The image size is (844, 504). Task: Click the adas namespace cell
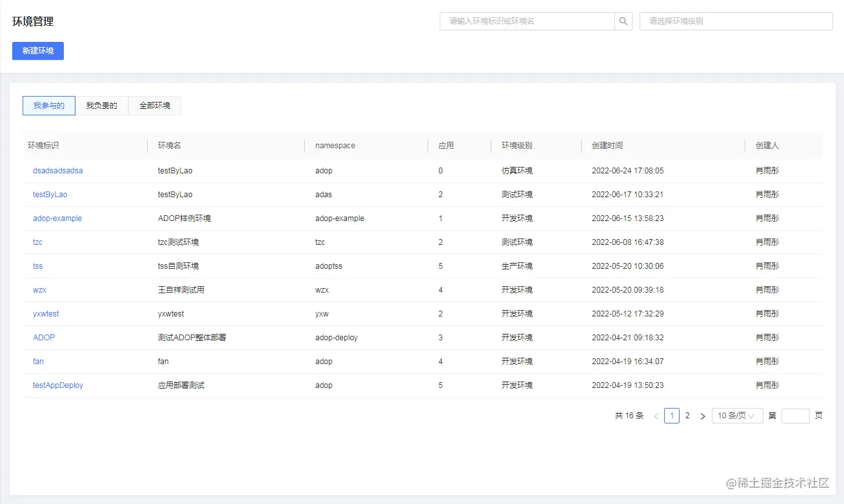coord(324,195)
